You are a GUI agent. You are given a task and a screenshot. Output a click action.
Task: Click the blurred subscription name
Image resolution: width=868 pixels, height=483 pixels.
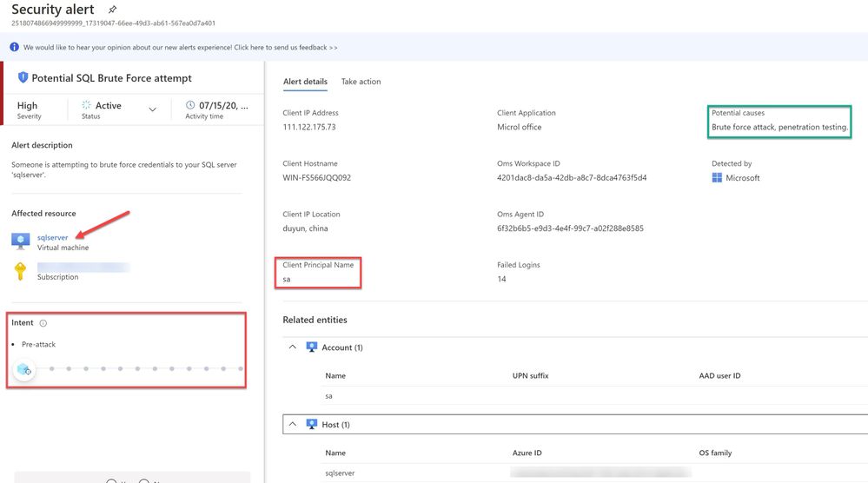click(x=83, y=268)
